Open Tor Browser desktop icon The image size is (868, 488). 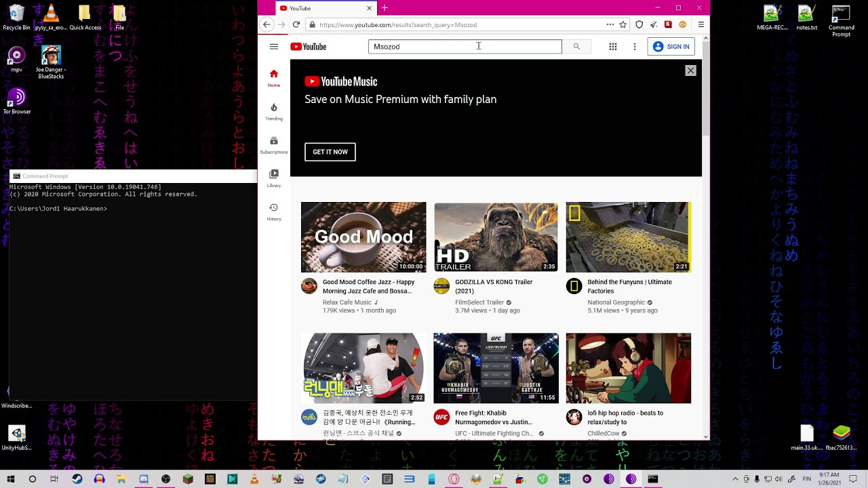[16, 101]
